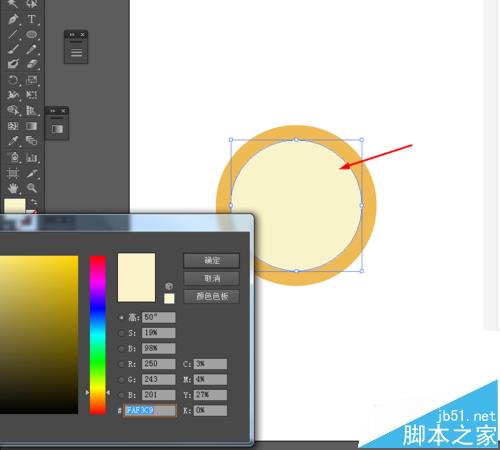Click the large new color preview swatch
Screen dimensions: 500x450
136,277
